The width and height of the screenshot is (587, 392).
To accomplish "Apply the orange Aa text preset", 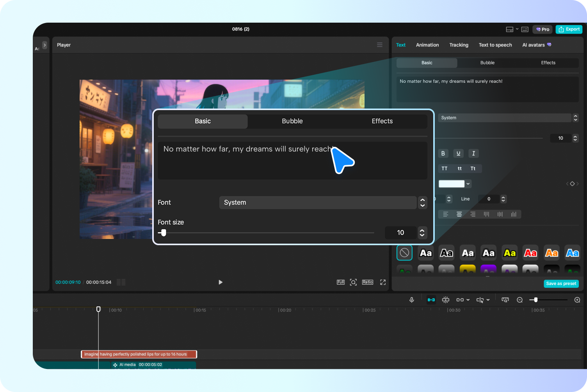I will (x=551, y=253).
